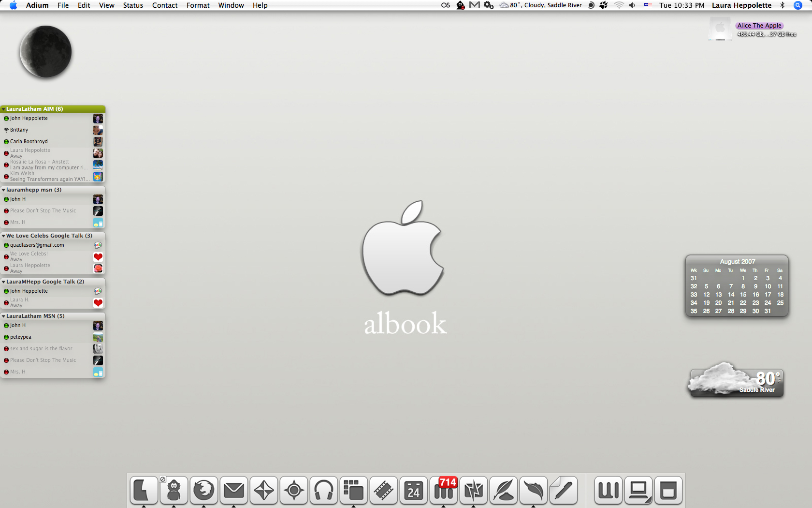The height and width of the screenshot is (508, 812).
Task: Click the Adium duck menu bar icon
Action: [x=461, y=5]
